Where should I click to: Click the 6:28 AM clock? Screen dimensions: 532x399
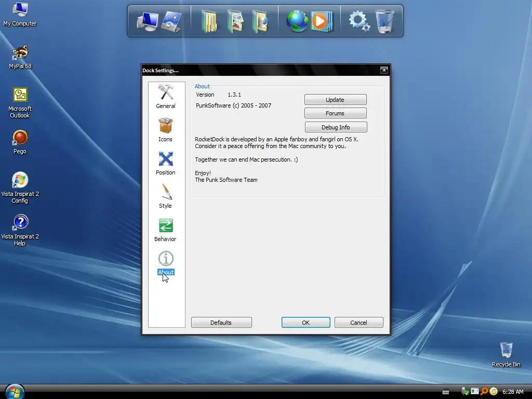(x=513, y=392)
